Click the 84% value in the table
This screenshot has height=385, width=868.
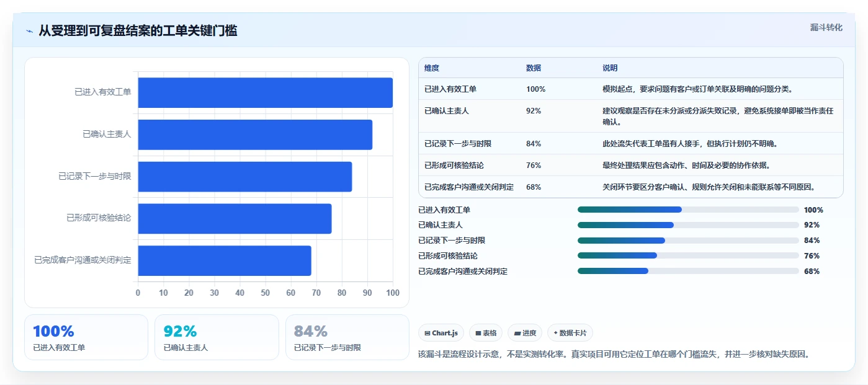pyautogui.click(x=534, y=144)
